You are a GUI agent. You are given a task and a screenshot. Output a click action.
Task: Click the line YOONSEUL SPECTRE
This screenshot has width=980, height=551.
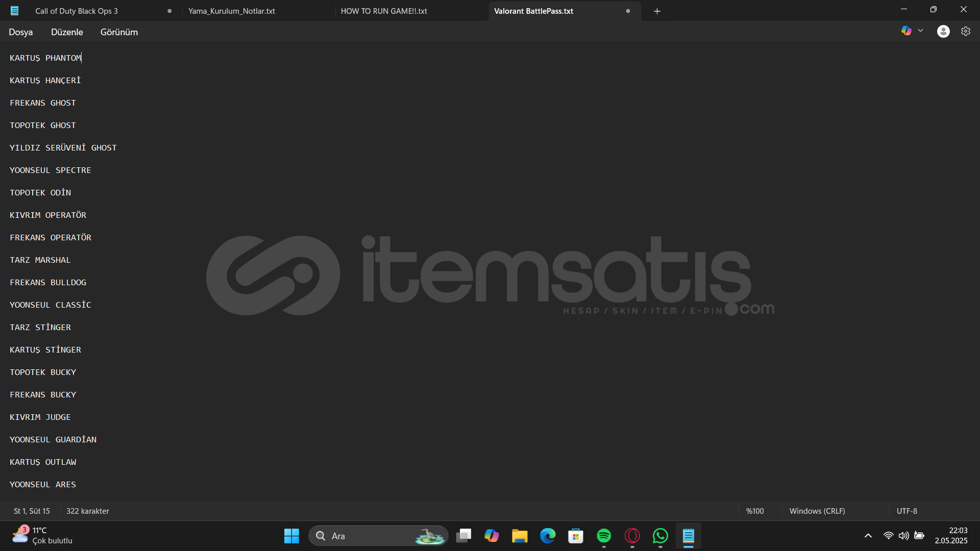[51, 170]
